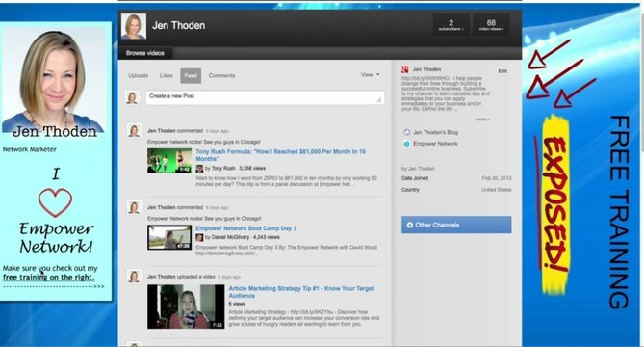644x347 pixels.
Task: Switch to the Uploads tab
Action: pyautogui.click(x=138, y=75)
